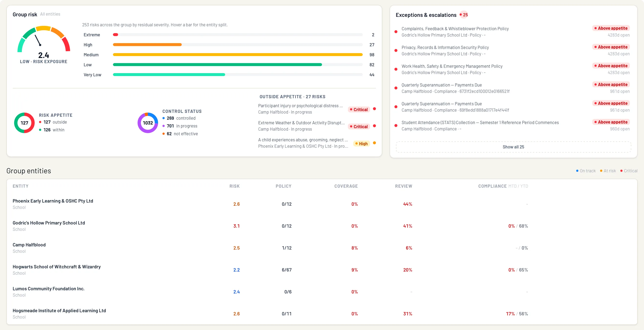Open the Work Health, Safety & Emergency Management exception

tap(513, 69)
